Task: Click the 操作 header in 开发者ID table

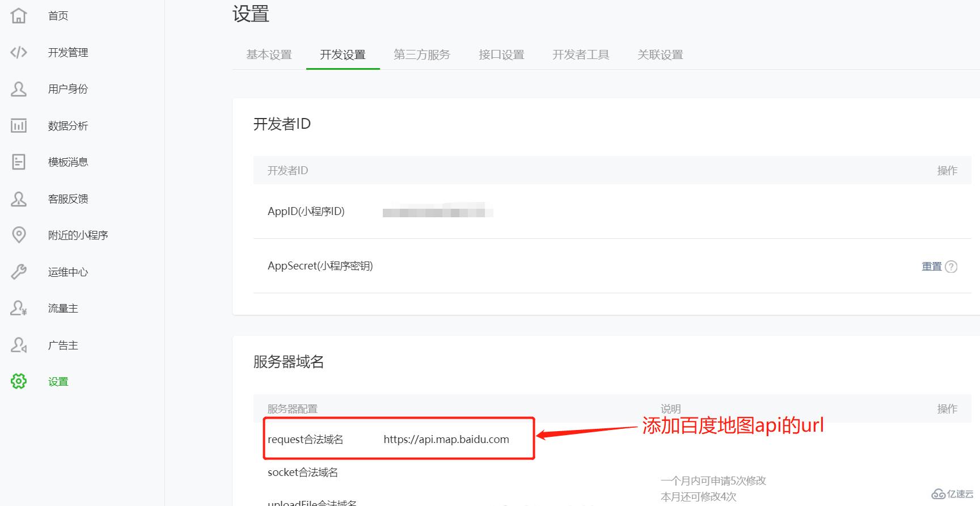Action: point(947,170)
